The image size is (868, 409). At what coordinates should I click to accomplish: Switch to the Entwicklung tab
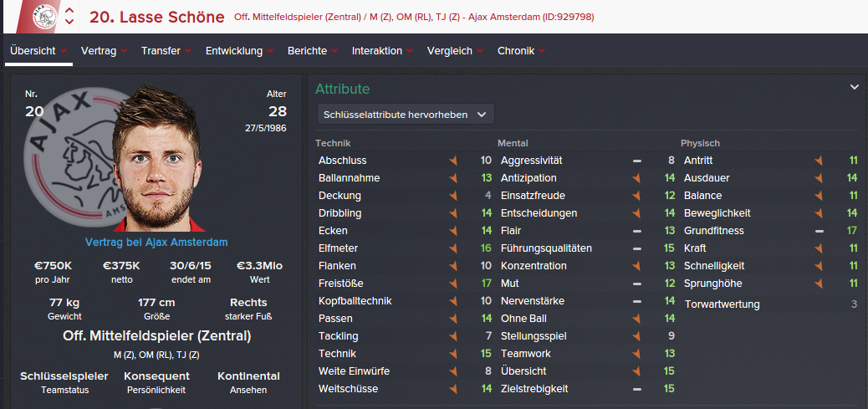pos(239,51)
